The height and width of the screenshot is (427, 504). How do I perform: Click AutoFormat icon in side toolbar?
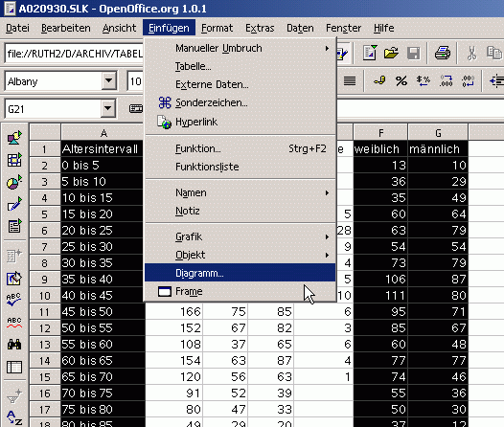(14, 279)
